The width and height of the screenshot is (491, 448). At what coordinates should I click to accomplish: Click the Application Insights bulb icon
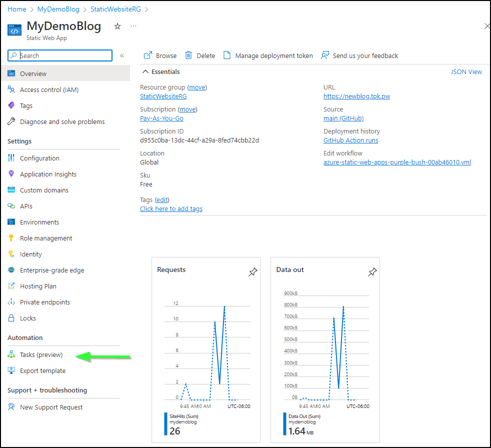[11, 174]
